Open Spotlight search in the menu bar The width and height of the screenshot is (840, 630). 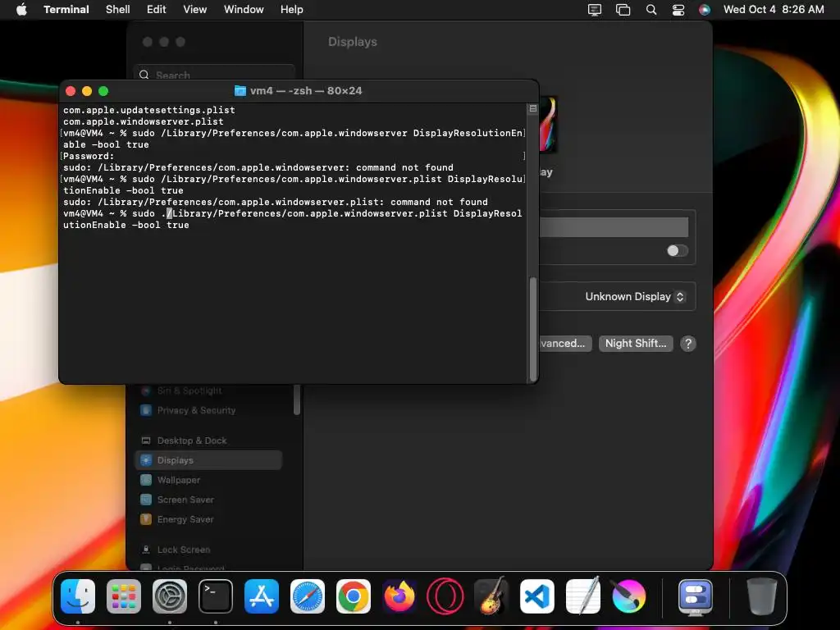(x=651, y=10)
